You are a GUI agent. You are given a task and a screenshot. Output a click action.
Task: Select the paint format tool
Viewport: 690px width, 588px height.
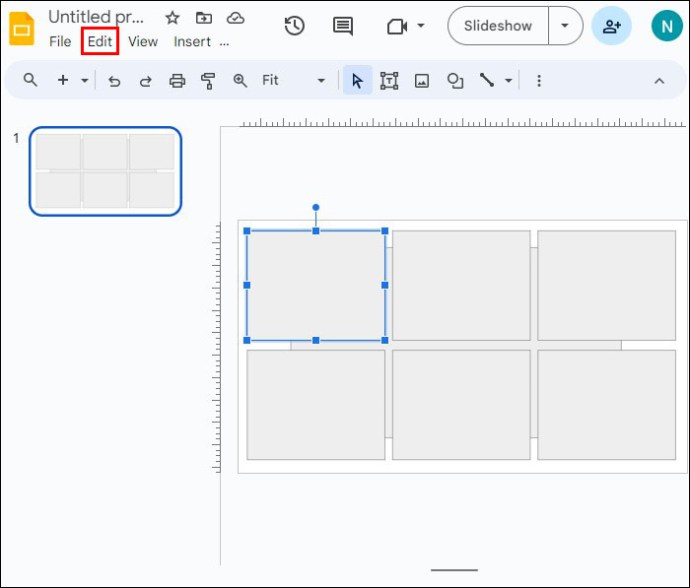click(x=208, y=81)
